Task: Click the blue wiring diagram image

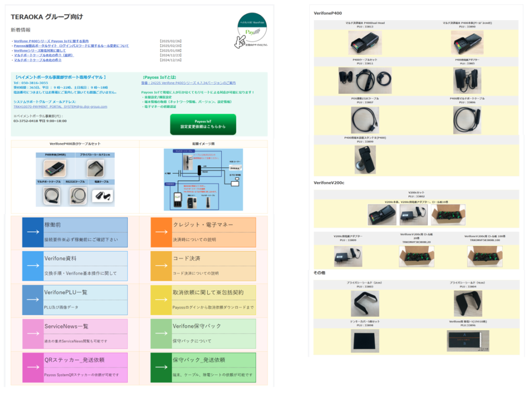Action: click(x=203, y=180)
